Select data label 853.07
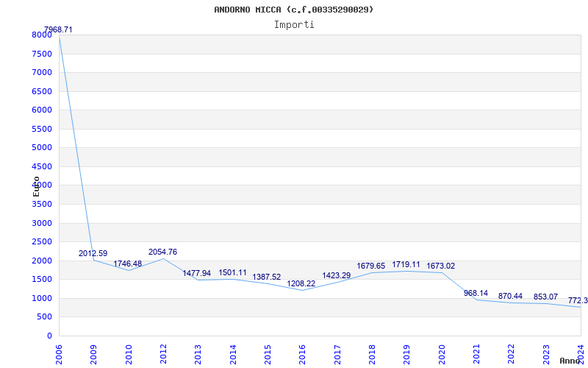This screenshot has height=368, width=588. click(545, 297)
